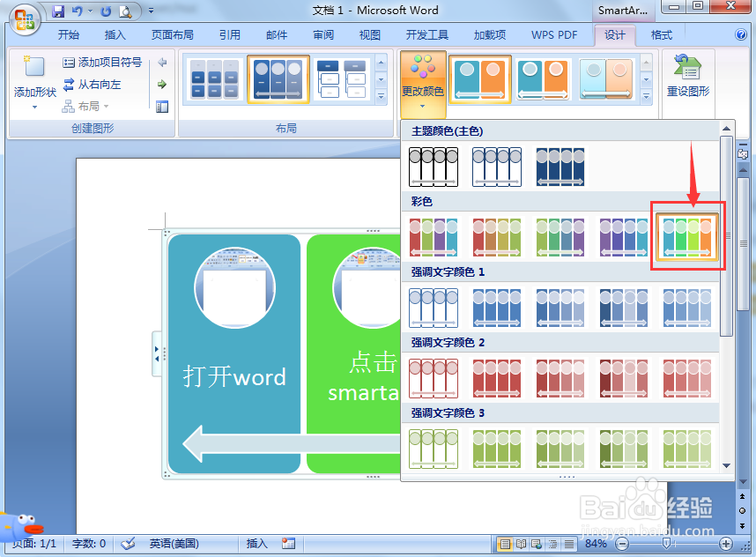Select the second 彩色 red-to-green option
Image resolution: width=756 pixels, height=557 pixels.
coord(497,237)
